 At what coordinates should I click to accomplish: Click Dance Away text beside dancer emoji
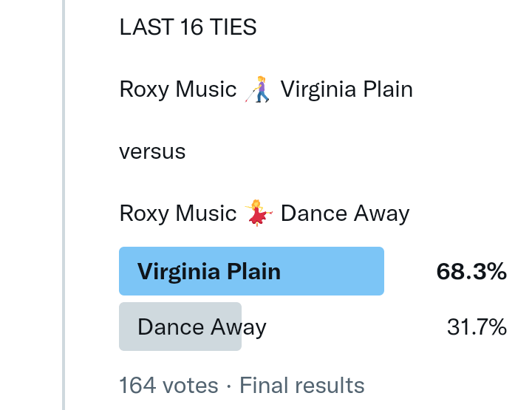pos(345,213)
